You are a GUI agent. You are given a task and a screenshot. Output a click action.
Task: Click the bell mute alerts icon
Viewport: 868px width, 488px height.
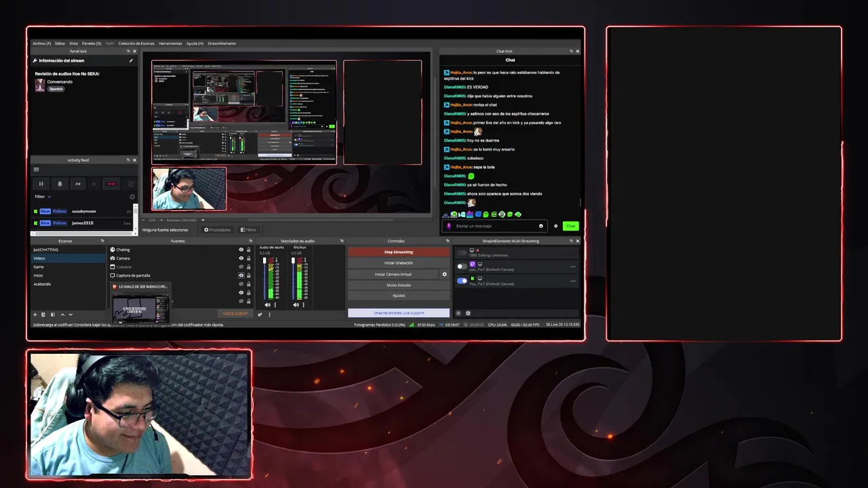pos(60,184)
